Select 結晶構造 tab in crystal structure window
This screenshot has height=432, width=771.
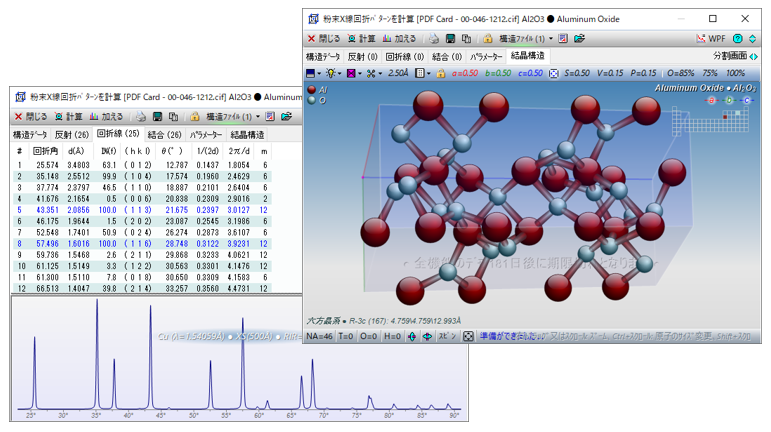(x=527, y=56)
